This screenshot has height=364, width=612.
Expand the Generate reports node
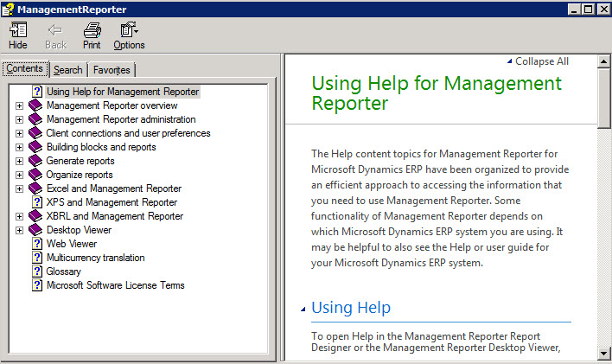19,162
